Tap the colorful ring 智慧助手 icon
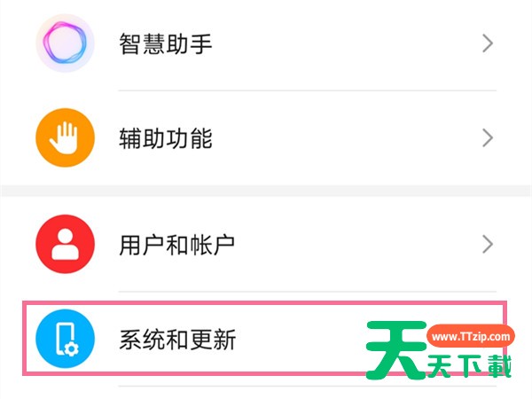This screenshot has height=399, width=532. 65,43
